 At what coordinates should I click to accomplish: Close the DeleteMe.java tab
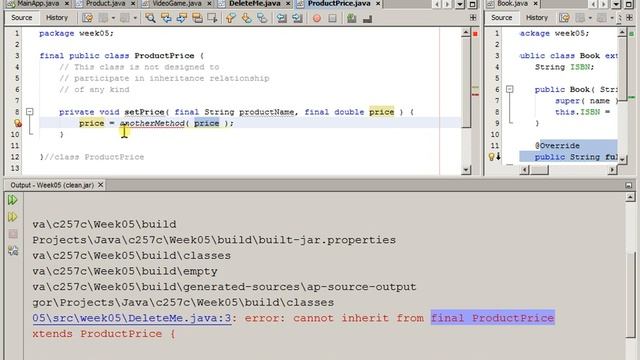(x=288, y=4)
